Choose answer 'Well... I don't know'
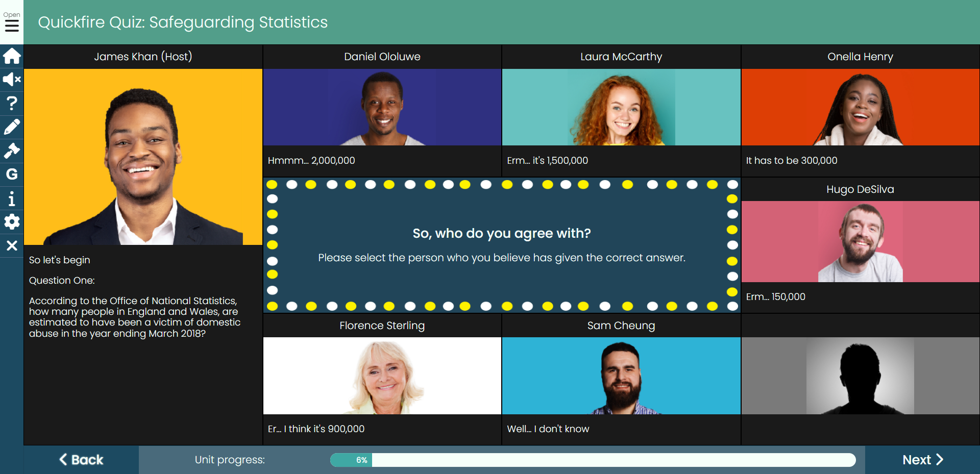 548,429
